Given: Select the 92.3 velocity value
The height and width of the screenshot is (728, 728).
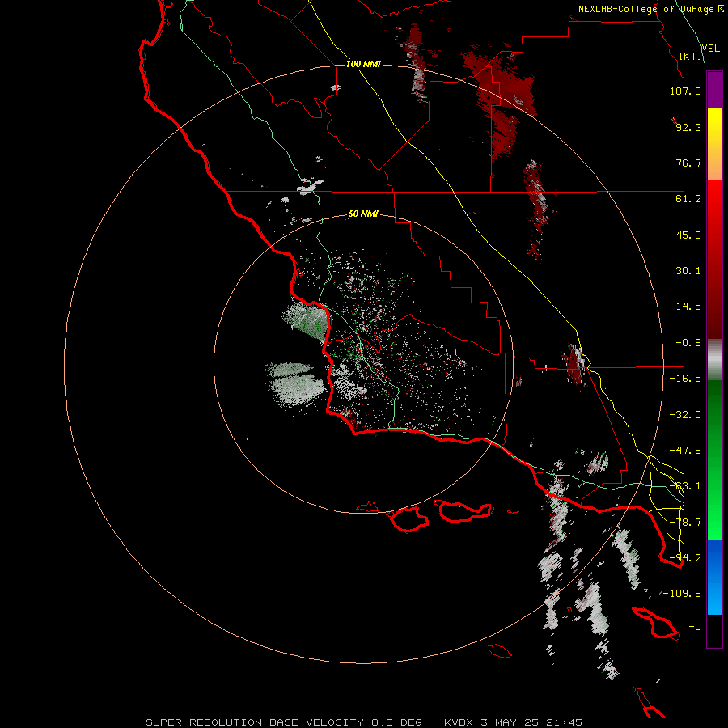Looking at the screenshot, I should click(688, 127).
